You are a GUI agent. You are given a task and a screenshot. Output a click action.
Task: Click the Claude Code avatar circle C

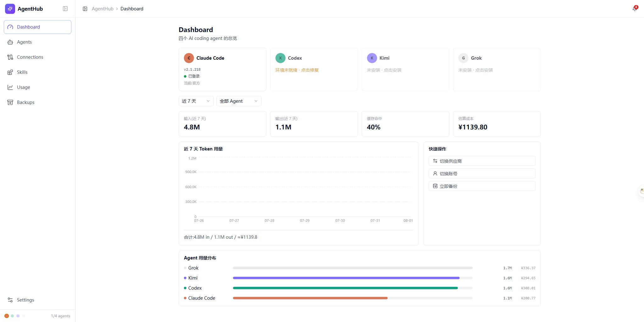coord(189,58)
